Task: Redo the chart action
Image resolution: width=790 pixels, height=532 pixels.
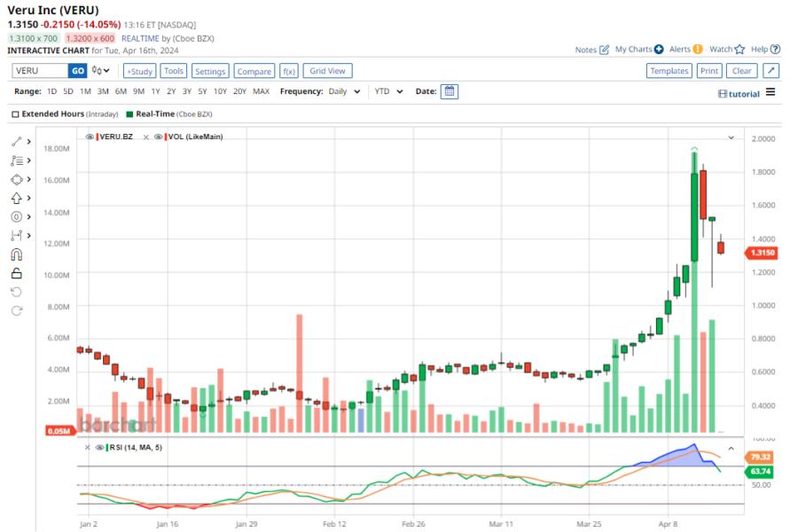Action: click(x=17, y=310)
